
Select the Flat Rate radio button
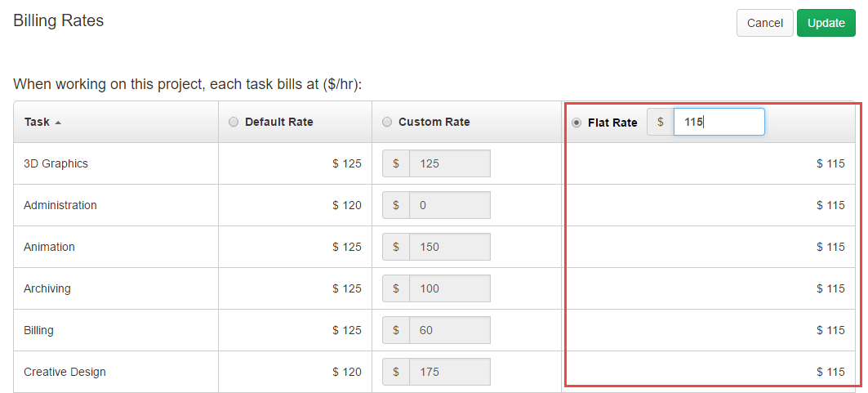point(576,123)
